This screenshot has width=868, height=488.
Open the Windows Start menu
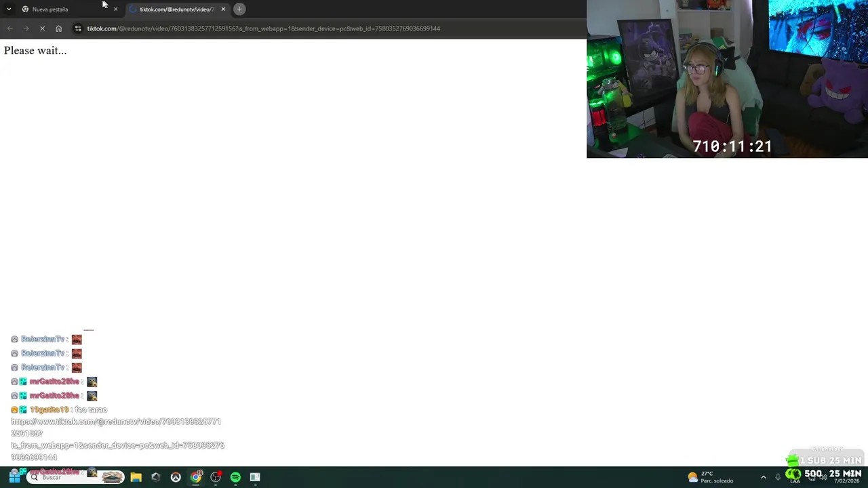(14, 477)
